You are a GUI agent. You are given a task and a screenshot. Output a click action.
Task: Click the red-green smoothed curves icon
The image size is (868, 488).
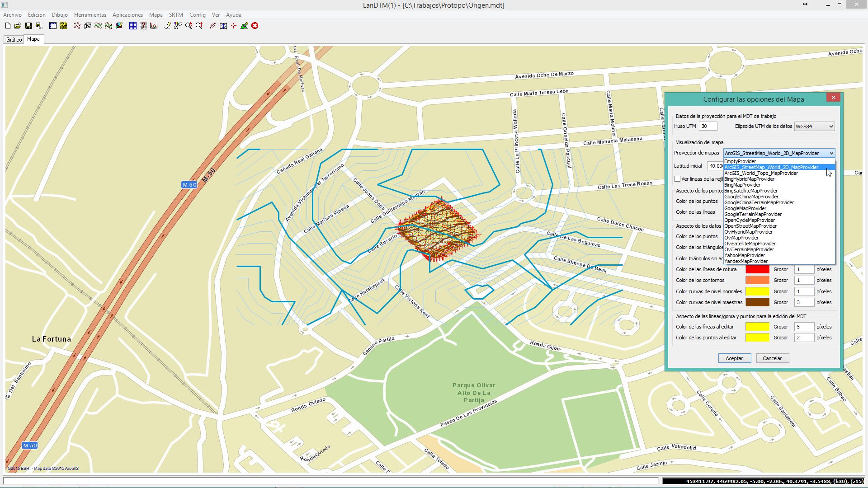pyautogui.click(x=108, y=26)
